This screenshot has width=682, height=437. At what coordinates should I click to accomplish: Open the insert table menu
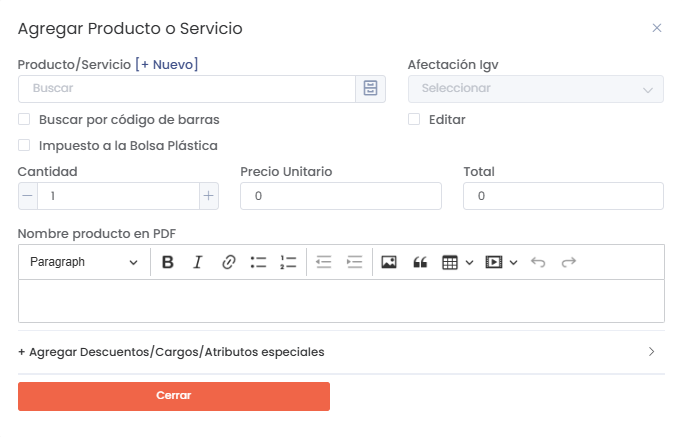[x=457, y=262]
